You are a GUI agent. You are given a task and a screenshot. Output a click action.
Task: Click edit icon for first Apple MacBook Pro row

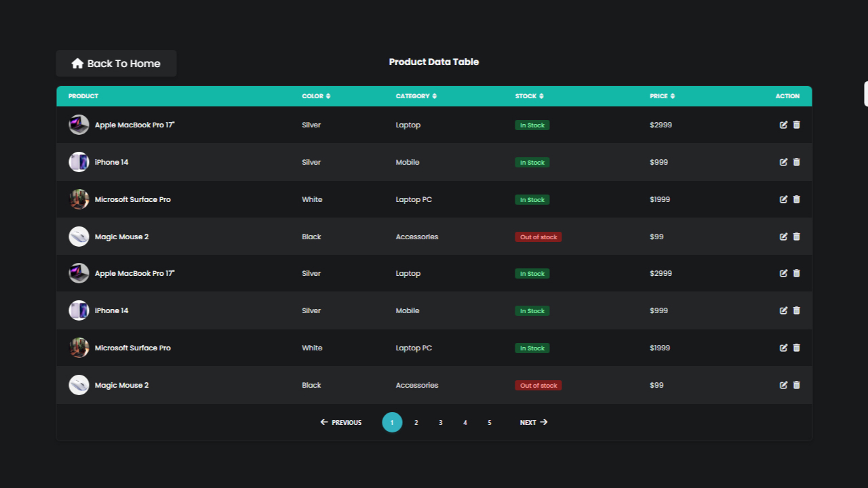click(x=783, y=125)
